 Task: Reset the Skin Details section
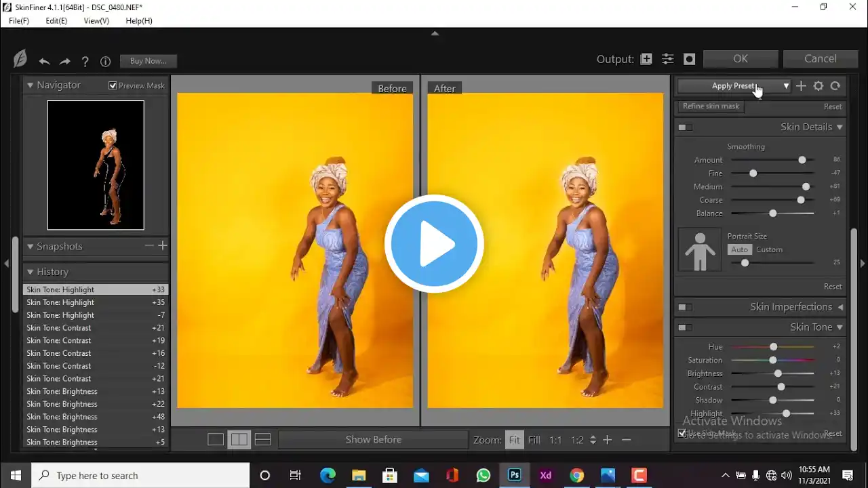click(x=833, y=287)
